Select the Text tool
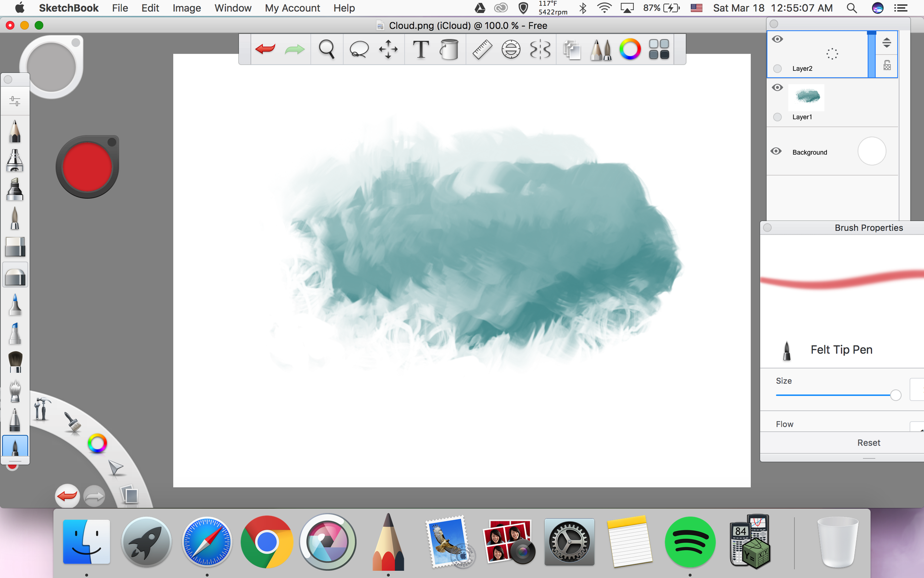924x578 pixels. [421, 49]
